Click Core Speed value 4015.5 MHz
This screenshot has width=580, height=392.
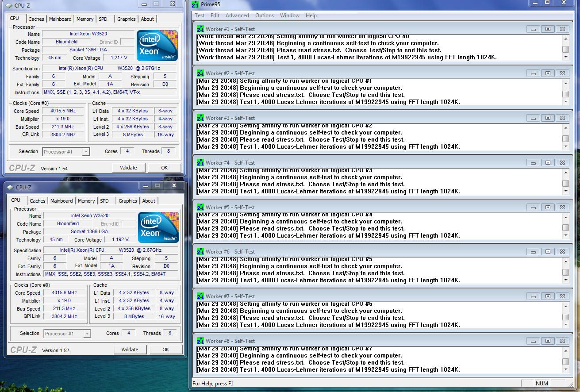point(64,111)
